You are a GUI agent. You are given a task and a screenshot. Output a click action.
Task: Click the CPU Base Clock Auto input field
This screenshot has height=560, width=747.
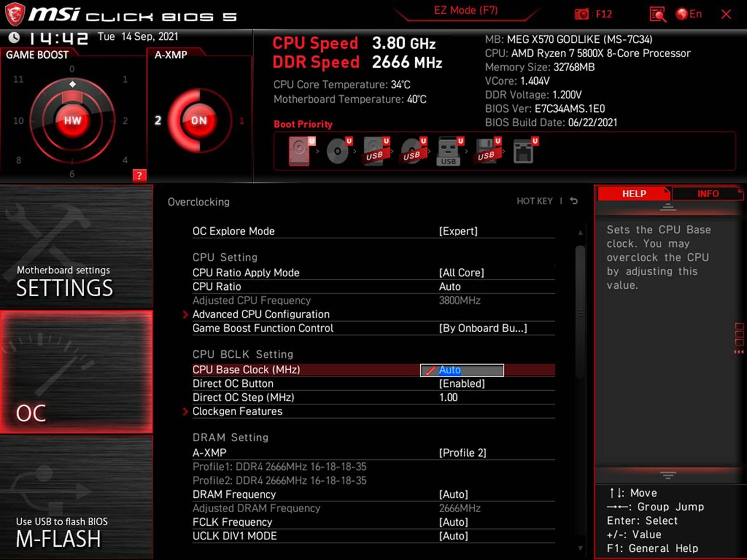pyautogui.click(x=461, y=370)
